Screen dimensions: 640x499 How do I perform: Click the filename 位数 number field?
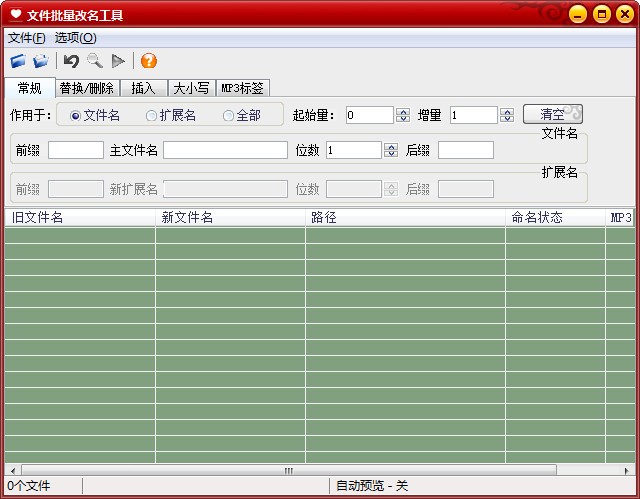coord(354,150)
